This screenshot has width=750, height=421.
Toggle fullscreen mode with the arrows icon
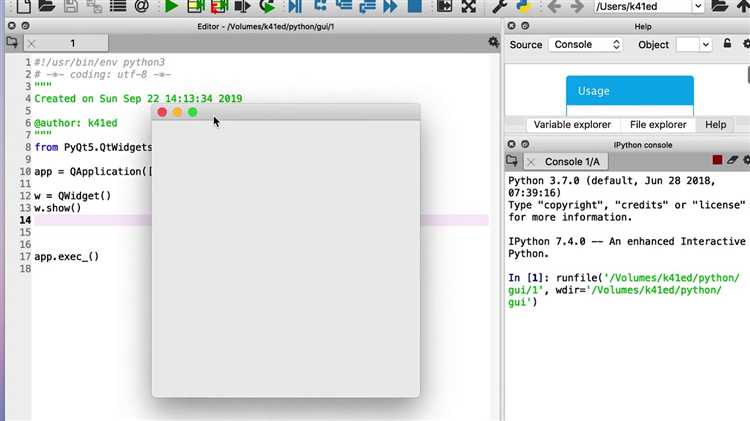pyautogui.click(x=468, y=6)
